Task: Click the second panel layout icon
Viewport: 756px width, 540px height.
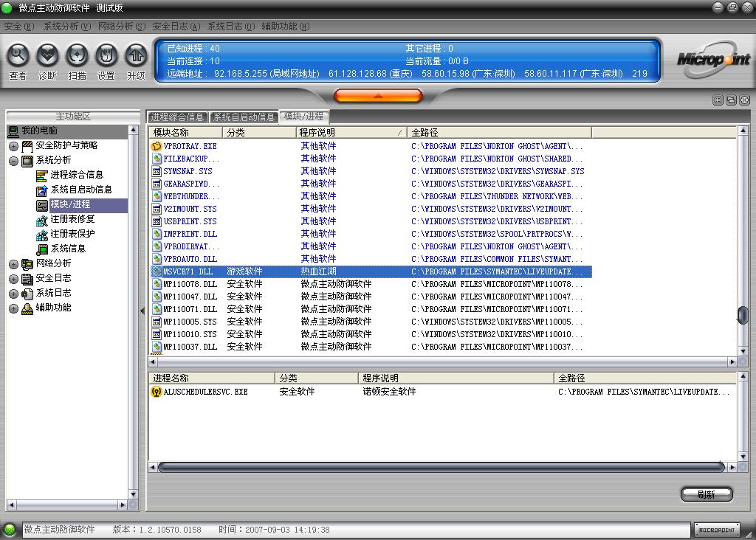Action: (x=732, y=100)
